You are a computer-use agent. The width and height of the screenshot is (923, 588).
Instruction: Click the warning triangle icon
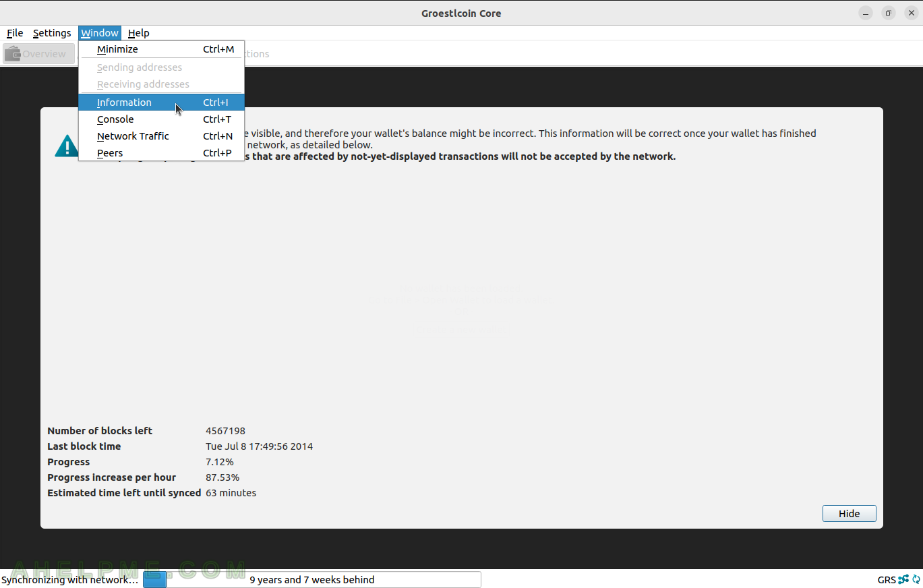[x=66, y=146]
